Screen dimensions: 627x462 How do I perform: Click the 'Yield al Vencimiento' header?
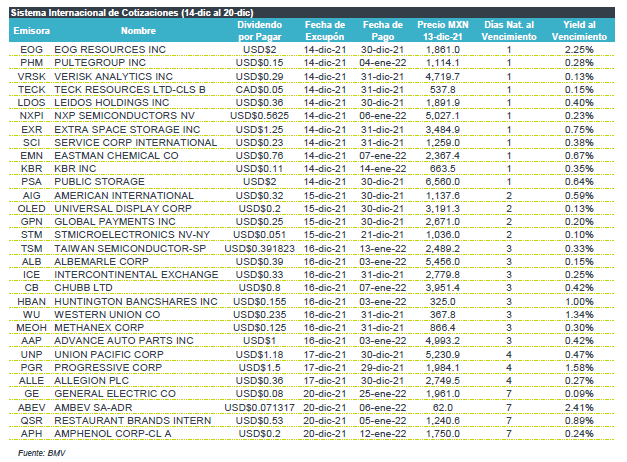coord(579,31)
